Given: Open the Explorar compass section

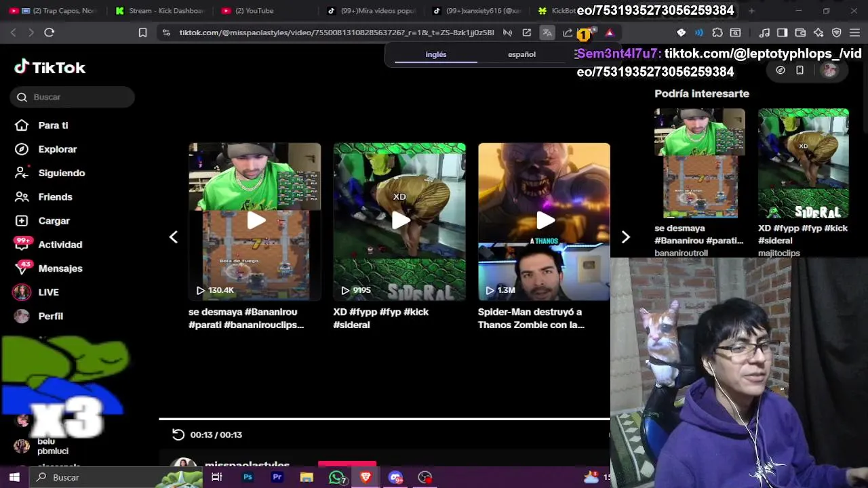Looking at the screenshot, I should coord(57,149).
